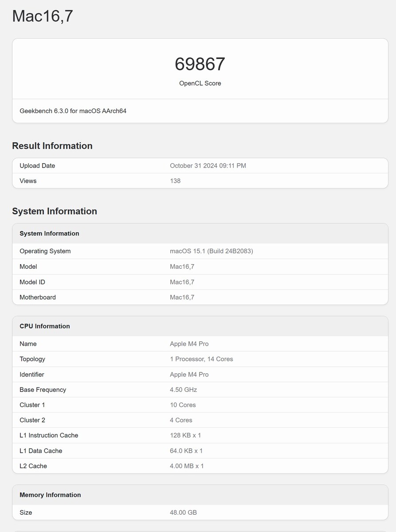Click the 4.50 GHz Base Frequency value
This screenshot has height=532, width=396.
tap(183, 390)
